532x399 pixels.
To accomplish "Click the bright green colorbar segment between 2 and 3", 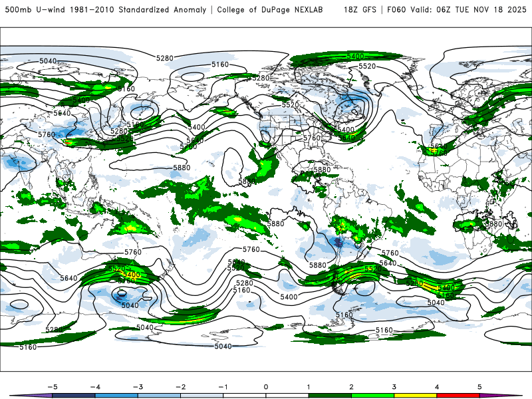I will [372, 396].
